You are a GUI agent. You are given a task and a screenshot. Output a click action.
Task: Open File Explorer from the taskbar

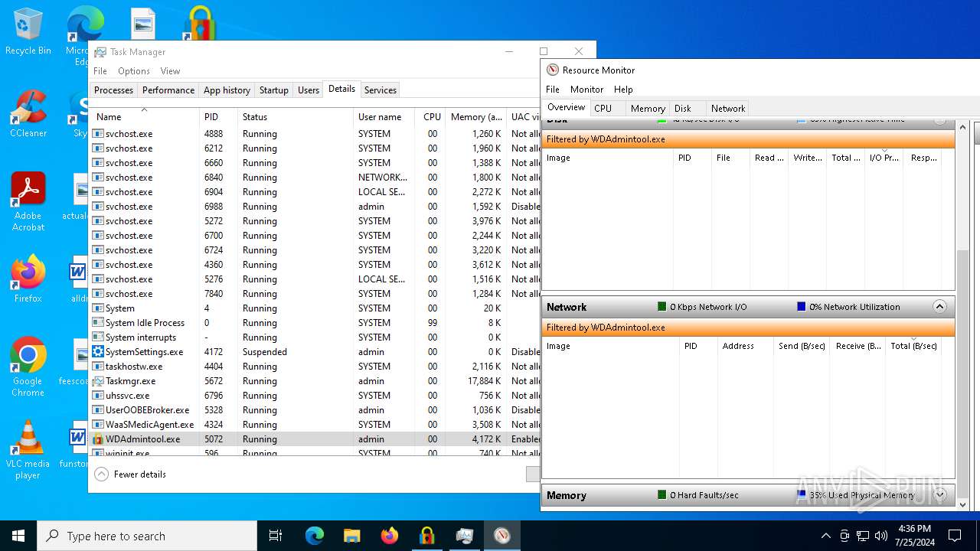tap(351, 536)
